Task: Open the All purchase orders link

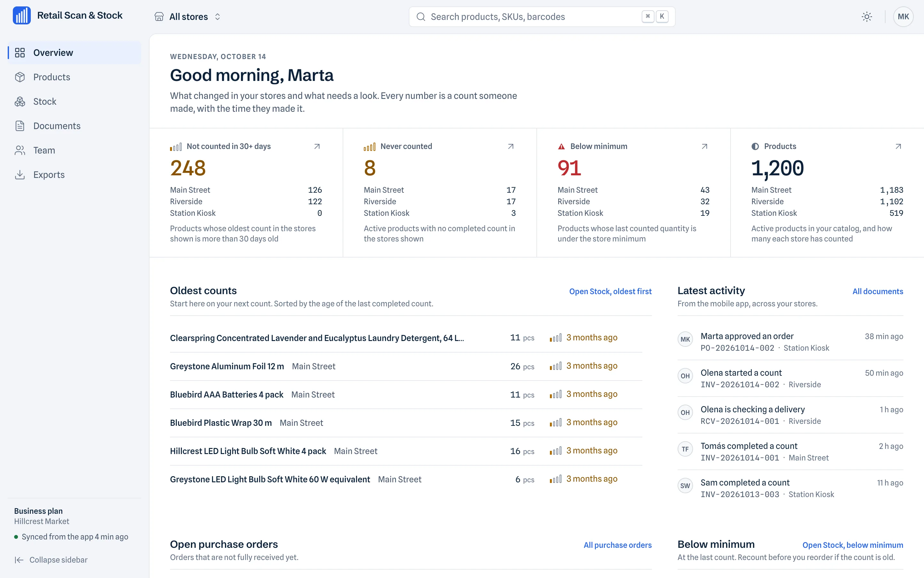Action: (617, 545)
